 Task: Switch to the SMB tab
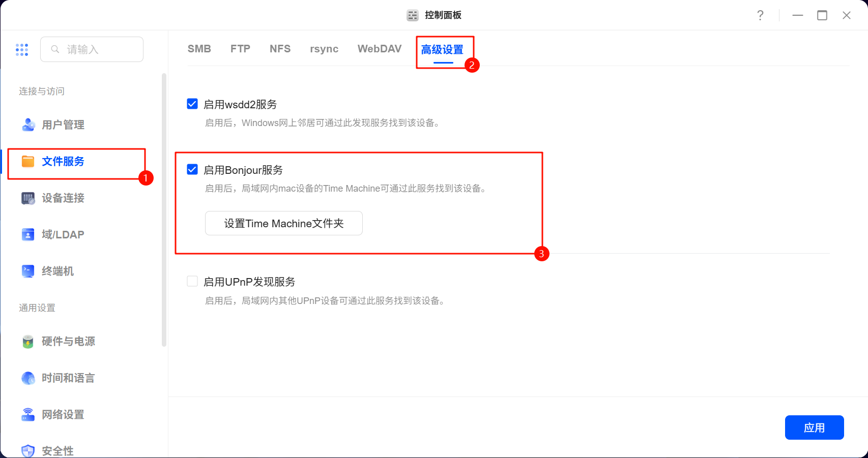click(x=199, y=49)
